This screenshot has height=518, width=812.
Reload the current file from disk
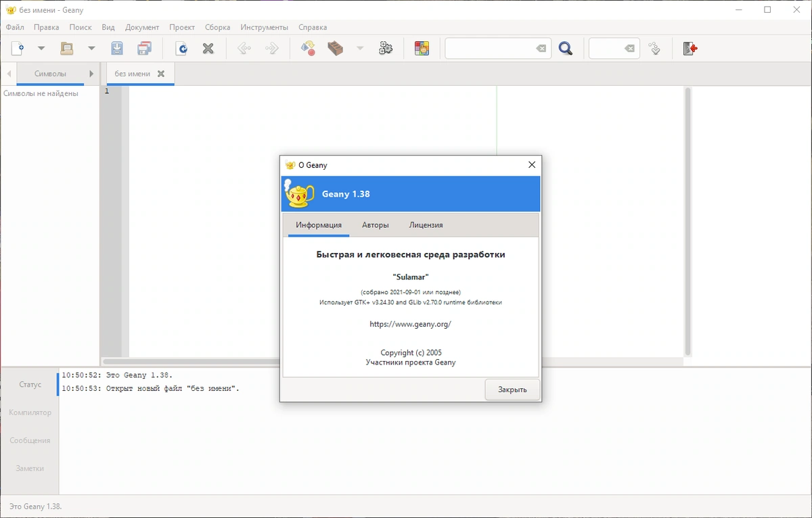coord(181,49)
